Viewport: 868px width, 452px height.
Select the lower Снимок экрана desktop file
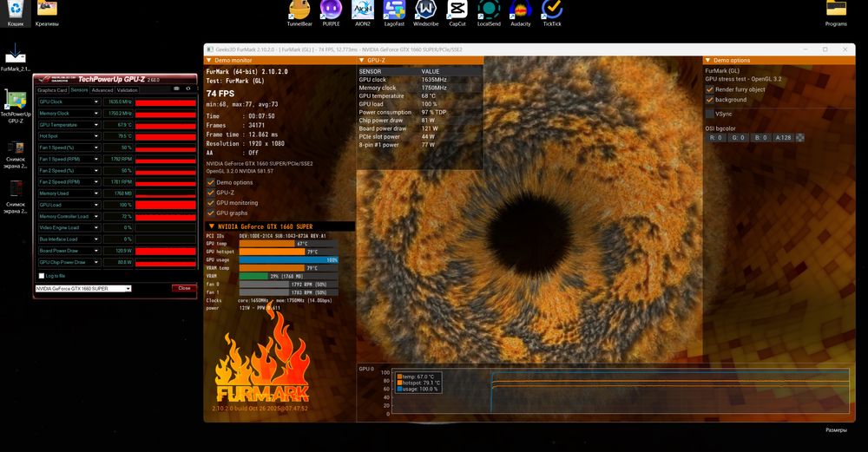click(x=16, y=198)
